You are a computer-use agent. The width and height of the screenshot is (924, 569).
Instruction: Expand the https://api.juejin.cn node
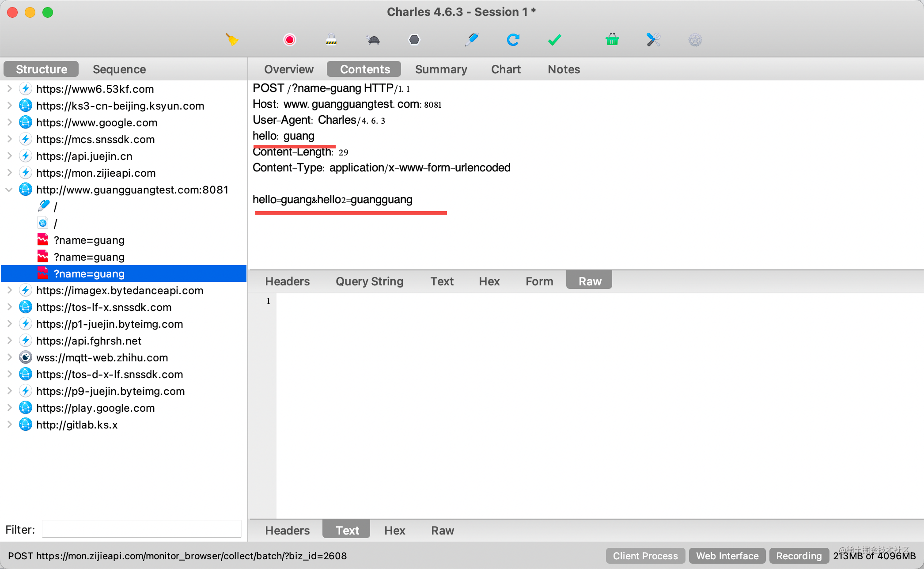(9, 156)
